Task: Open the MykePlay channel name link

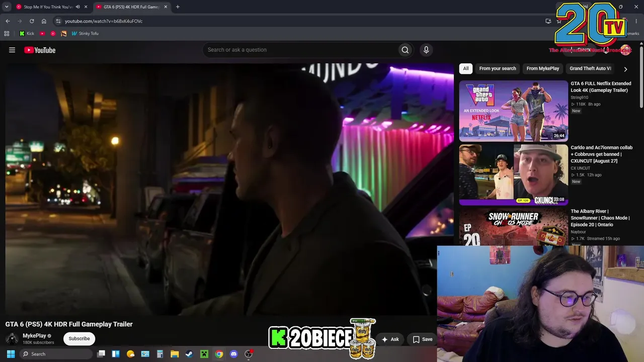Action: point(34,336)
